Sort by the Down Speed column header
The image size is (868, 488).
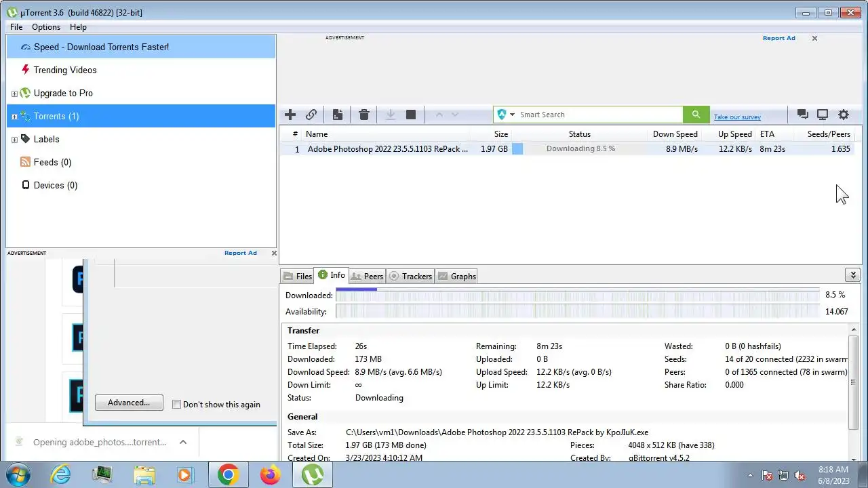click(675, 134)
